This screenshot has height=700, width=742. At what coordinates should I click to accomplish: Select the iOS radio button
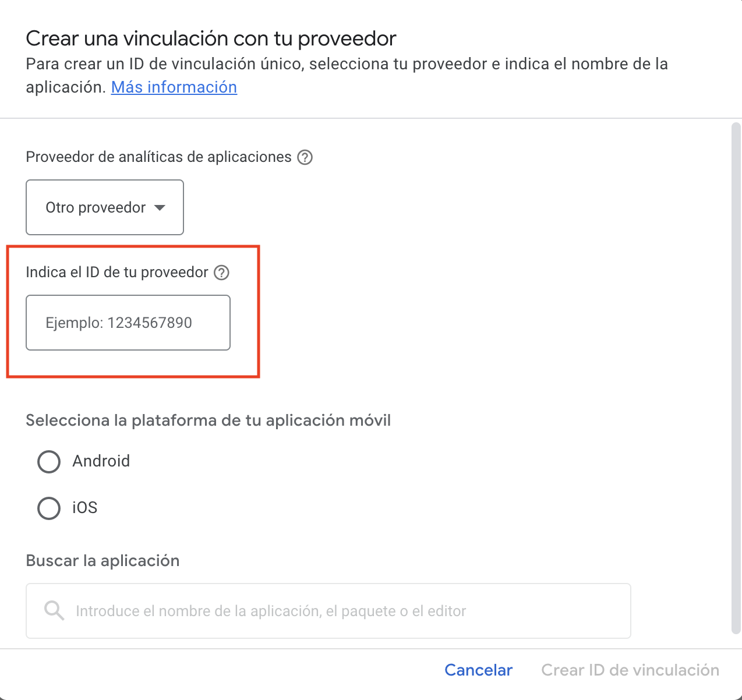[x=49, y=508]
